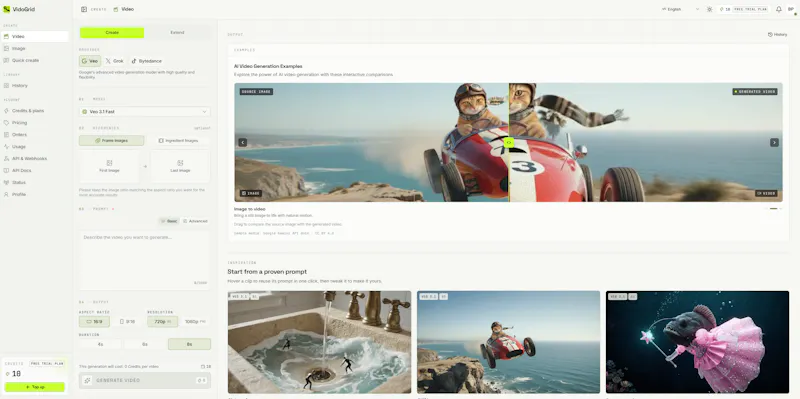
Task: Toggle light/dark theme sun icon
Action: pyautogui.click(x=709, y=9)
